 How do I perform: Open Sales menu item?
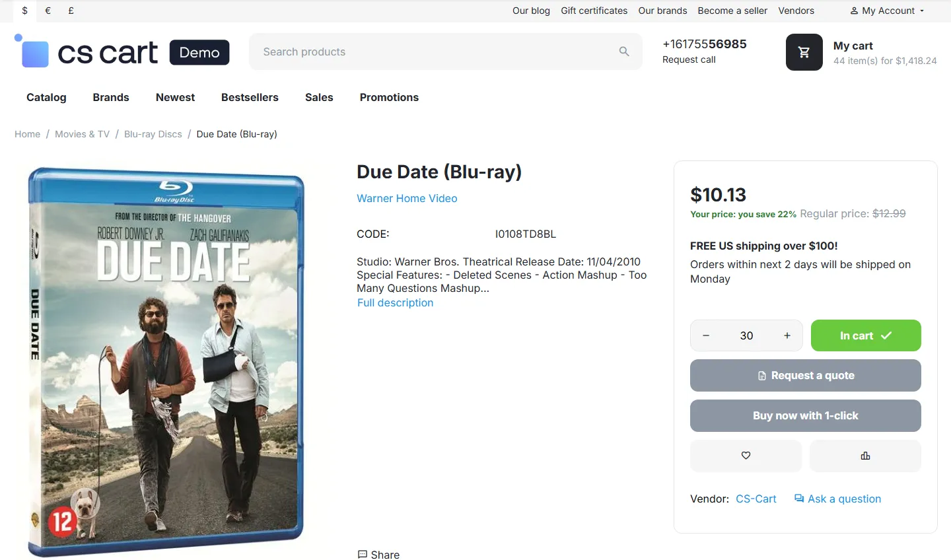click(x=319, y=97)
